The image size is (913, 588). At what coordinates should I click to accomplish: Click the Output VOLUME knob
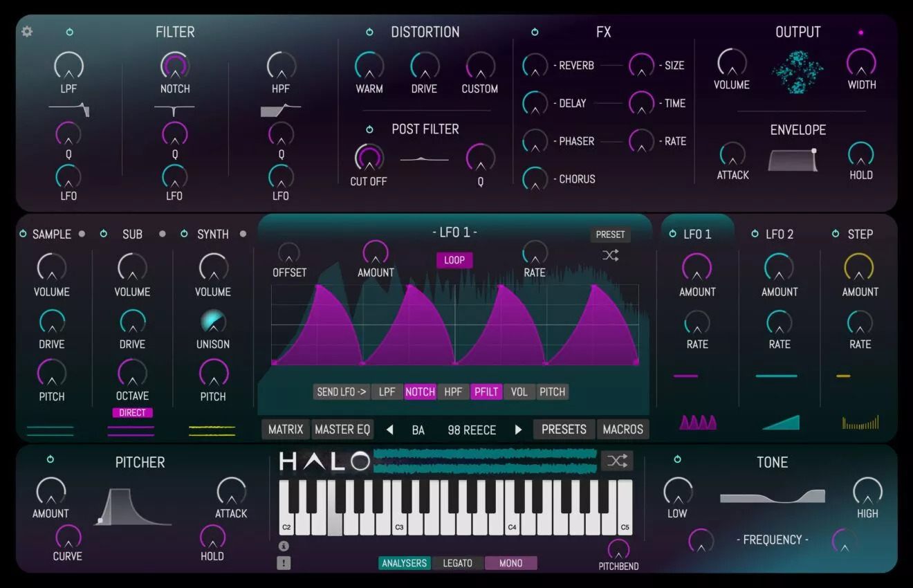pos(732,63)
